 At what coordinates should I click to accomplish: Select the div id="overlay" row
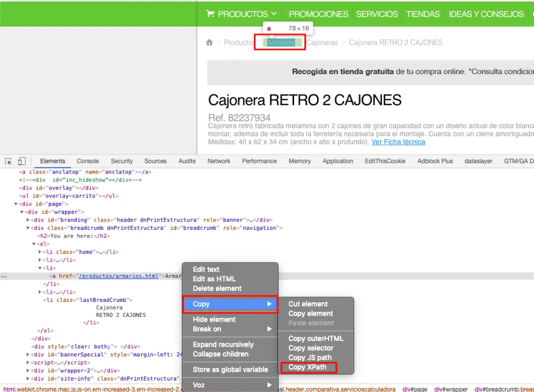(58, 188)
